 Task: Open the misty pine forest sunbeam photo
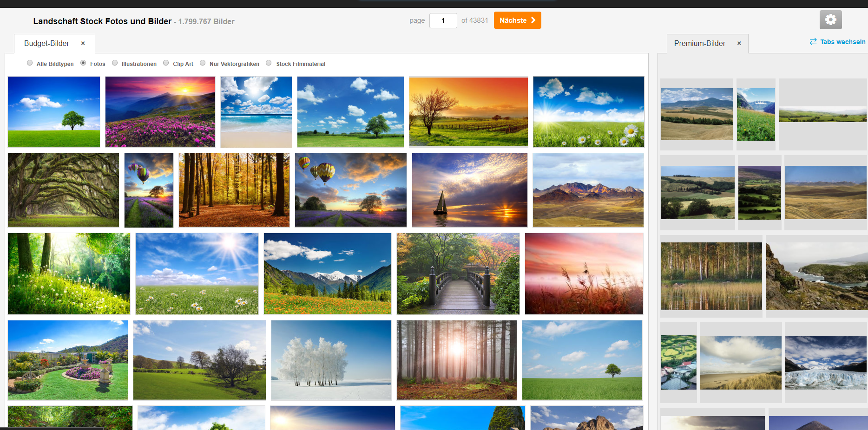(457, 360)
